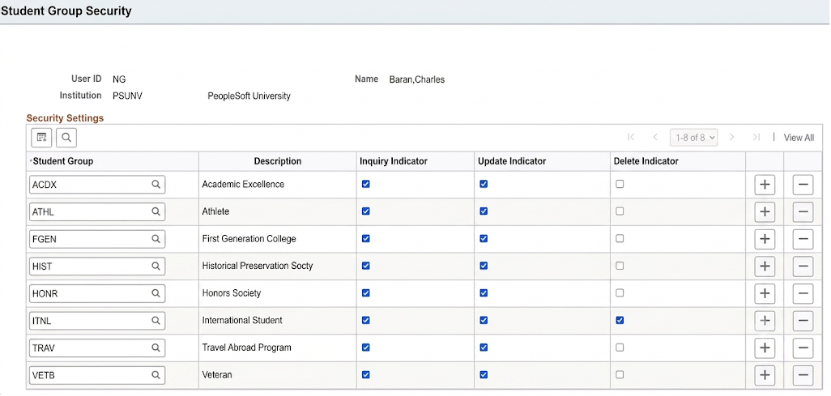
Task: Add a row after Travel Abroad Program
Action: pyautogui.click(x=764, y=348)
